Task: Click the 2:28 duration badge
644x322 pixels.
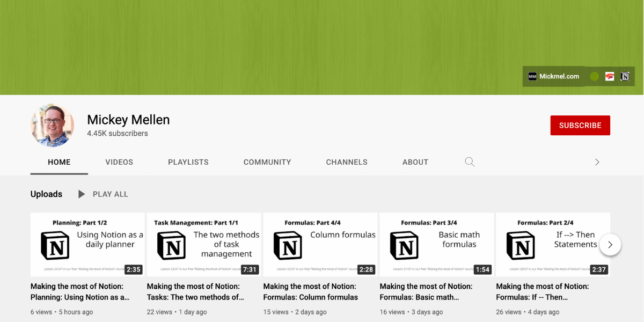Action: (366, 269)
